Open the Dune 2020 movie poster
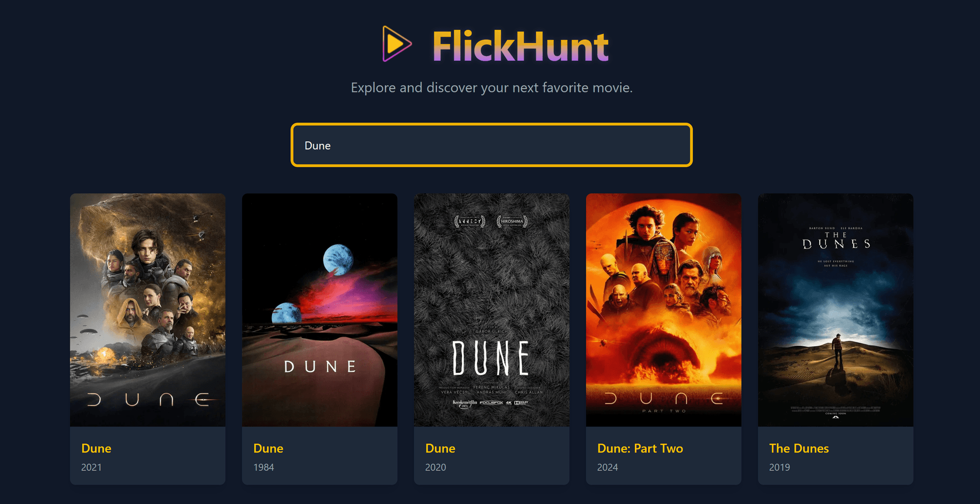 point(492,310)
